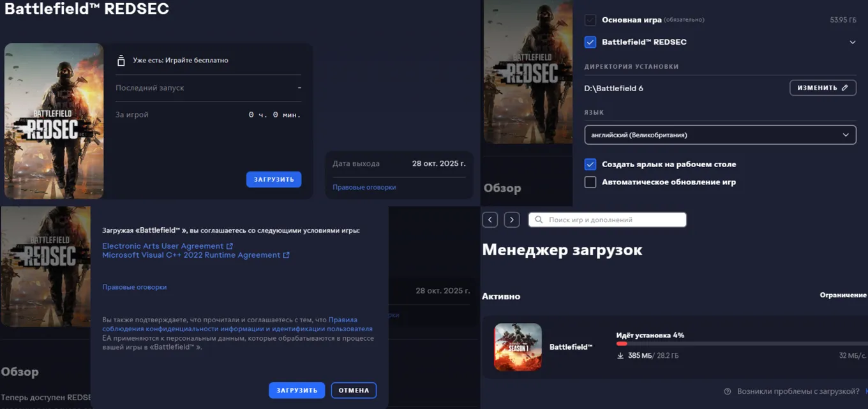868x409 pixels.
Task: Click the «Менеджер загрузок» heading
Action: [562, 249]
